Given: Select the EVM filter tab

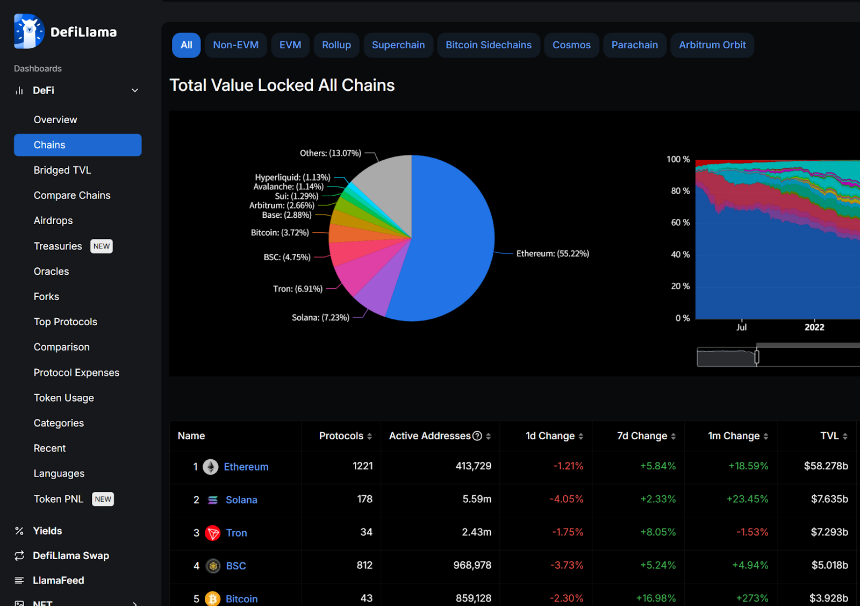Looking at the screenshot, I should [290, 45].
